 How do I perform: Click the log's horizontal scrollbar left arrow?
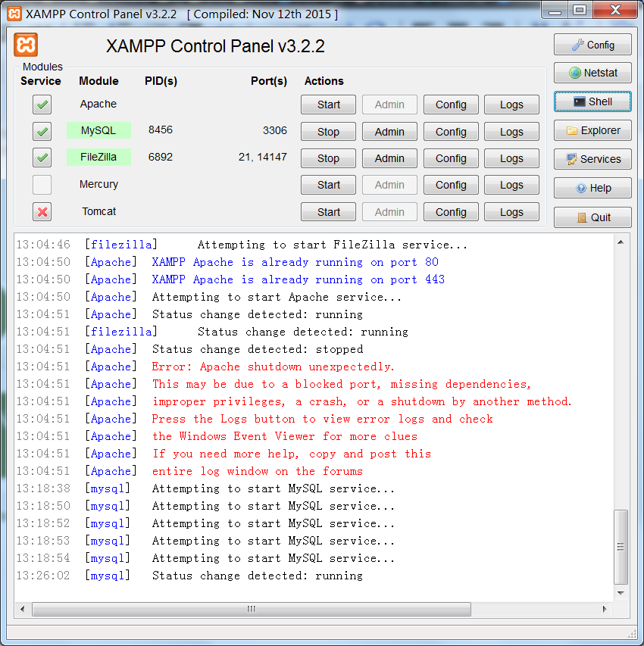coord(23,609)
